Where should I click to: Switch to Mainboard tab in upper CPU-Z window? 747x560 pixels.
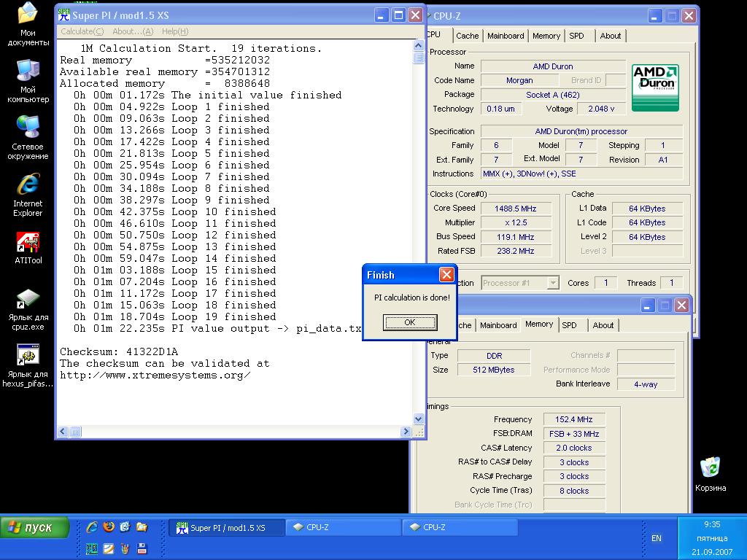coord(506,36)
